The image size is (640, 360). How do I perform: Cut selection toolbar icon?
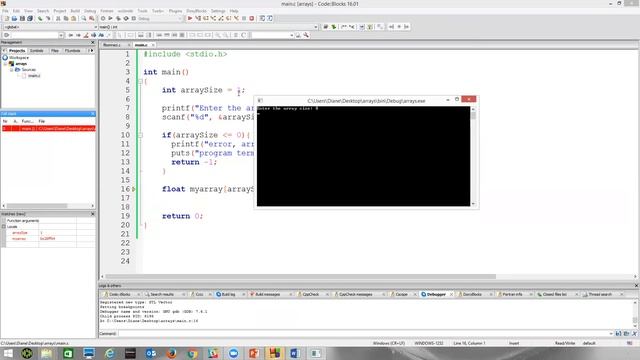coord(58,18)
